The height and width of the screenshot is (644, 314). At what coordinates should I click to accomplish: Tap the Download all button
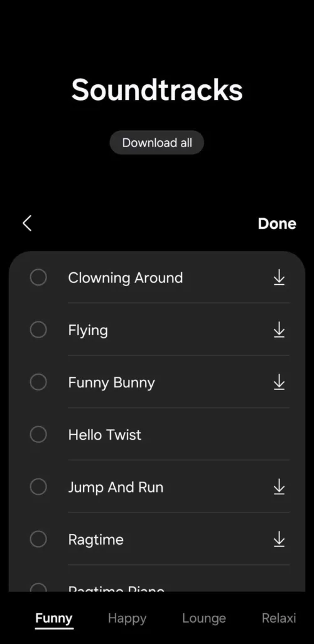click(156, 143)
